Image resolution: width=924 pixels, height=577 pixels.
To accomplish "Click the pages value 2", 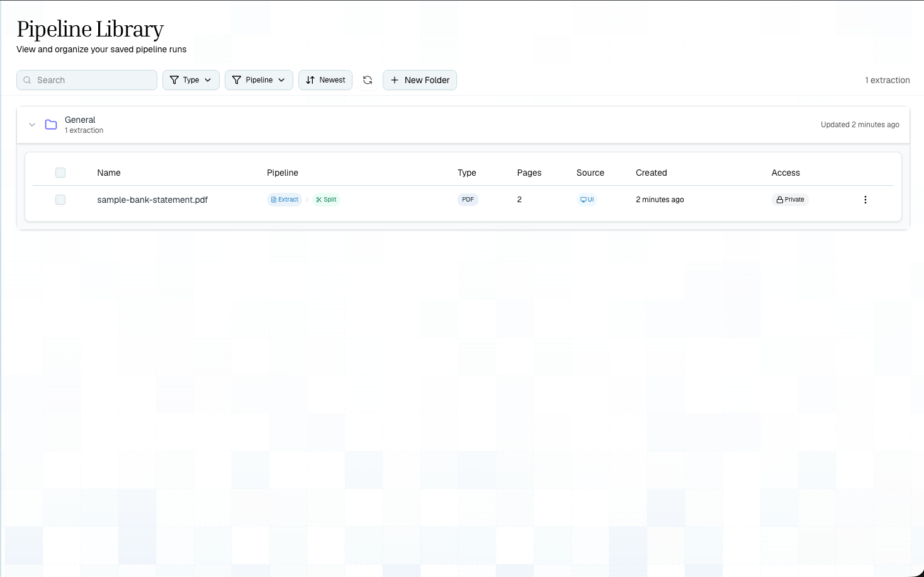I will [519, 200].
